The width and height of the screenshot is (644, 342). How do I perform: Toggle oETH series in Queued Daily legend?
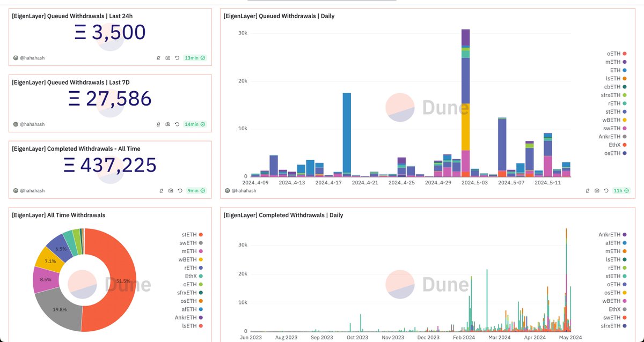[x=617, y=54]
